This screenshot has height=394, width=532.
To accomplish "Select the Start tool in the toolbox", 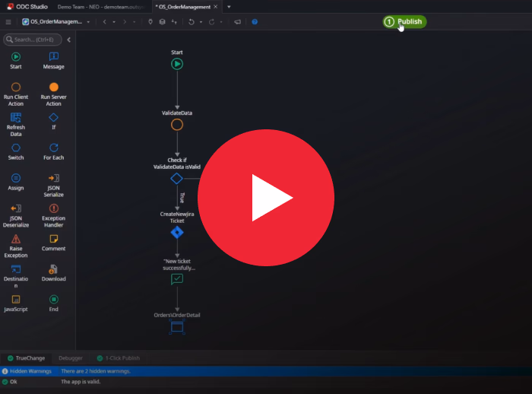I will click(x=16, y=61).
